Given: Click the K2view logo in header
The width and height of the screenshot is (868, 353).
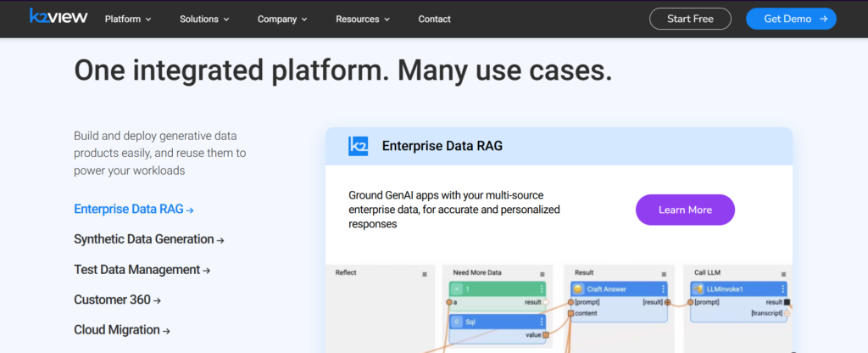Looking at the screenshot, I should [58, 17].
